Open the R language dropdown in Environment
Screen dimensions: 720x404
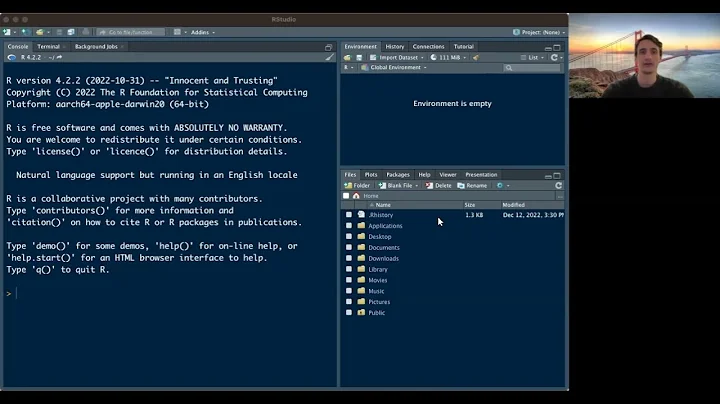click(349, 67)
